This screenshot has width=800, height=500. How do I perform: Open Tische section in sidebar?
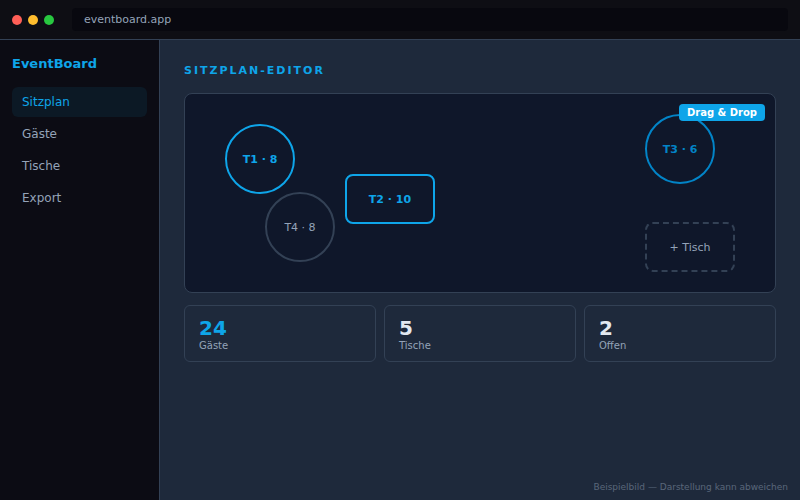(x=80, y=166)
